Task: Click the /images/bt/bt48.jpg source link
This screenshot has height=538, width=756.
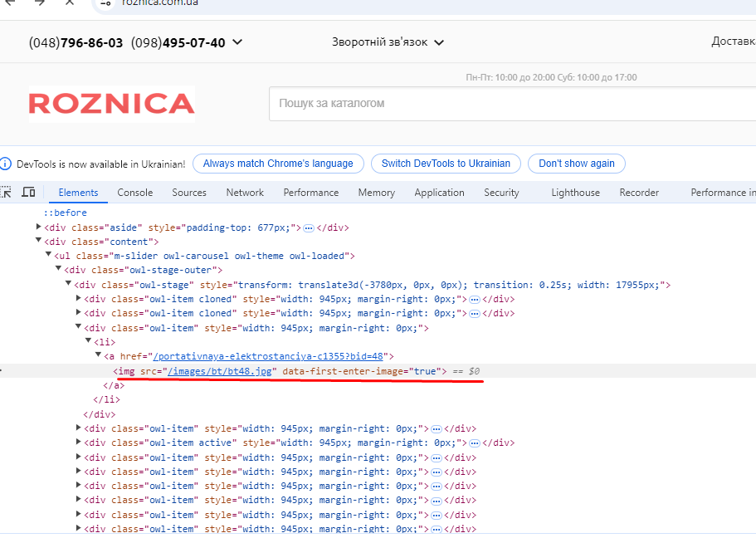Action: coord(220,371)
